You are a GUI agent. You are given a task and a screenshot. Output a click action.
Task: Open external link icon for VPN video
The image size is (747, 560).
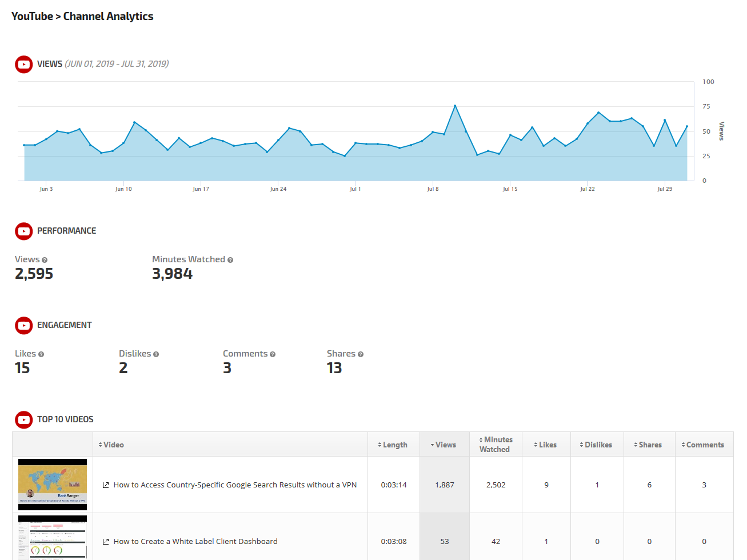click(x=106, y=485)
